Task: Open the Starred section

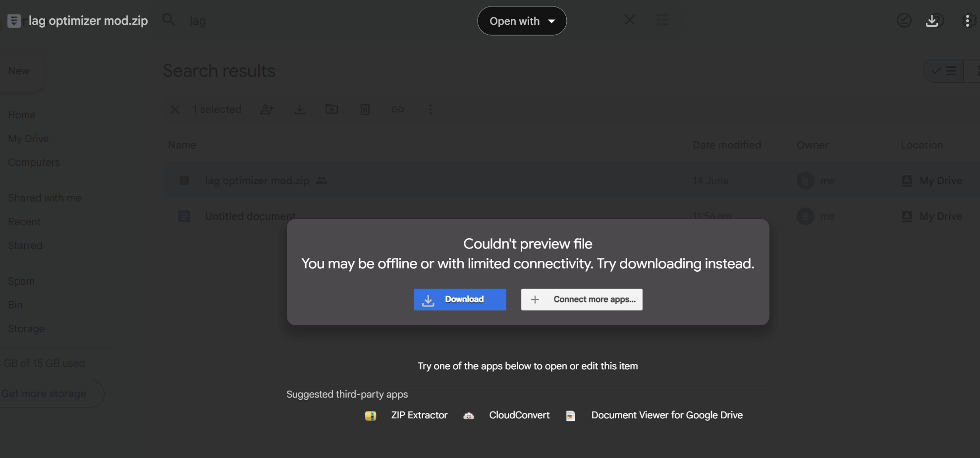Action: [x=25, y=246]
